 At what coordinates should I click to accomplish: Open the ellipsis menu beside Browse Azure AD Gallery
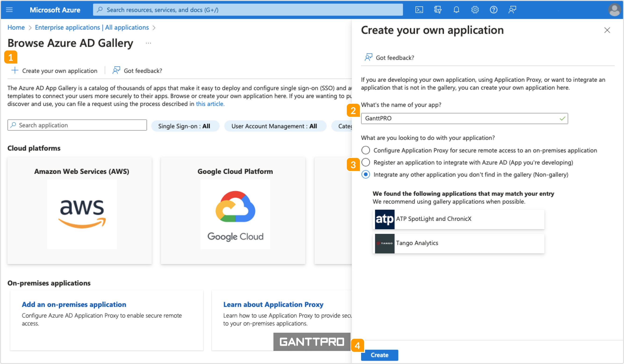(148, 43)
